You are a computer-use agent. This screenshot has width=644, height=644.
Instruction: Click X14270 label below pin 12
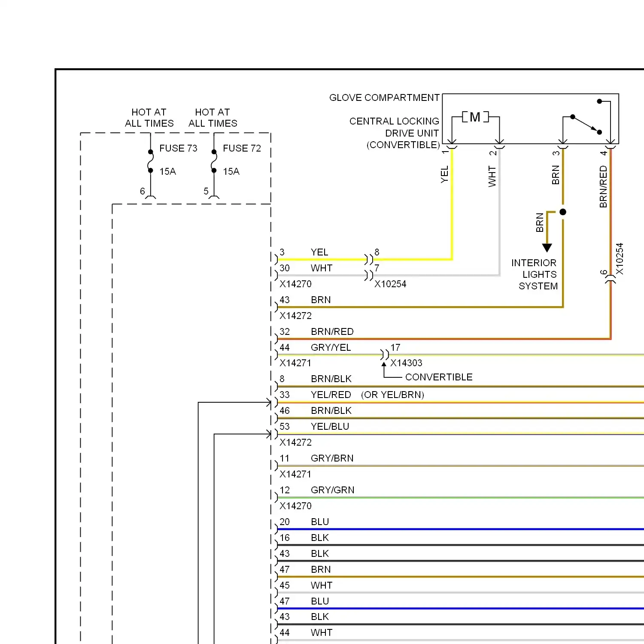(295, 506)
